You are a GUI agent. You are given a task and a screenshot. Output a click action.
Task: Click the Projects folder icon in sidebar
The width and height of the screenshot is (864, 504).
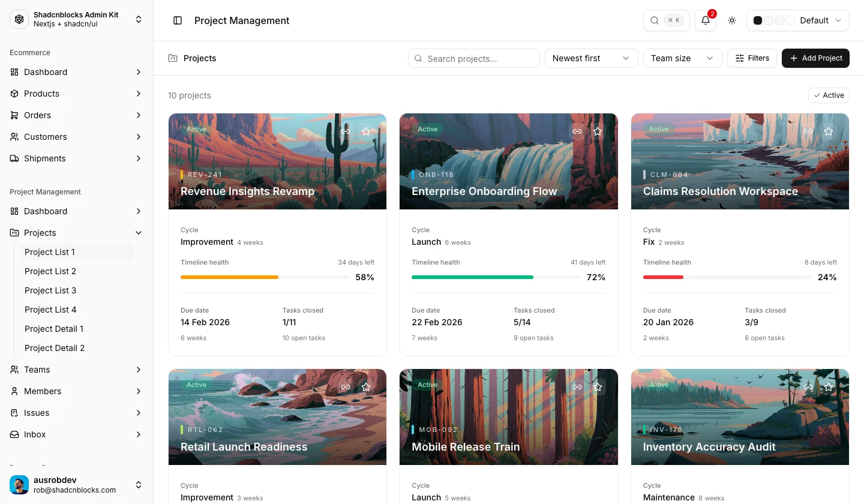click(14, 233)
